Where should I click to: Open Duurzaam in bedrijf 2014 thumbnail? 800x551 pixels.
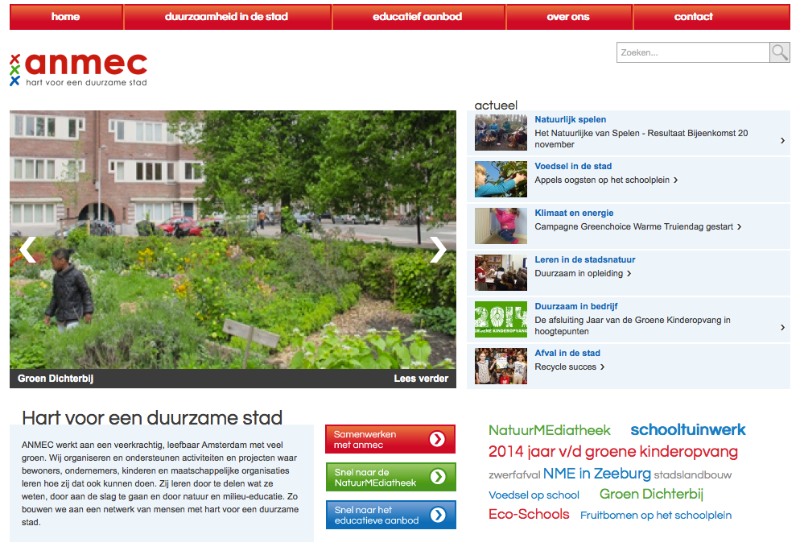(501, 319)
